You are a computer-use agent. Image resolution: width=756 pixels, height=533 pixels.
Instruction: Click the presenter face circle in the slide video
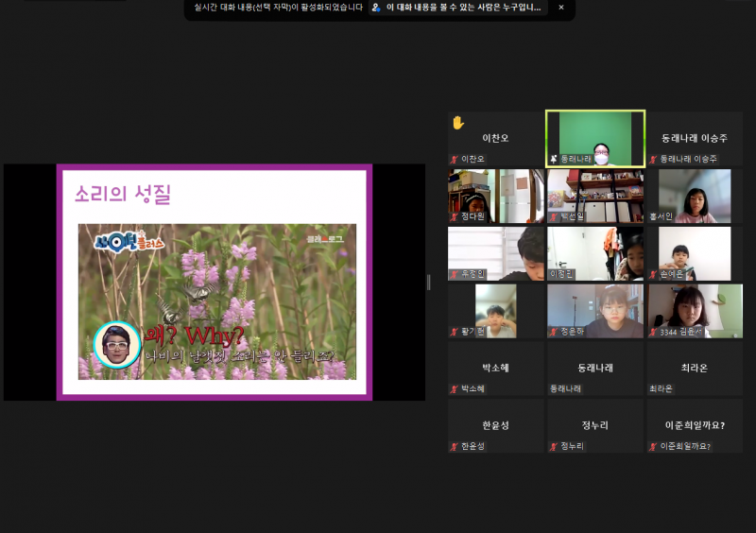point(116,345)
